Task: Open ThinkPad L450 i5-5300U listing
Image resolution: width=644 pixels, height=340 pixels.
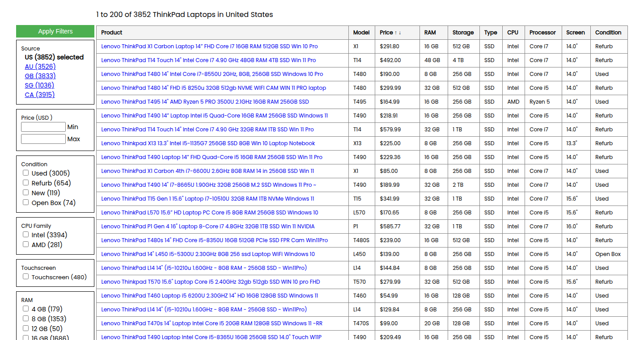Action: pos(208,254)
